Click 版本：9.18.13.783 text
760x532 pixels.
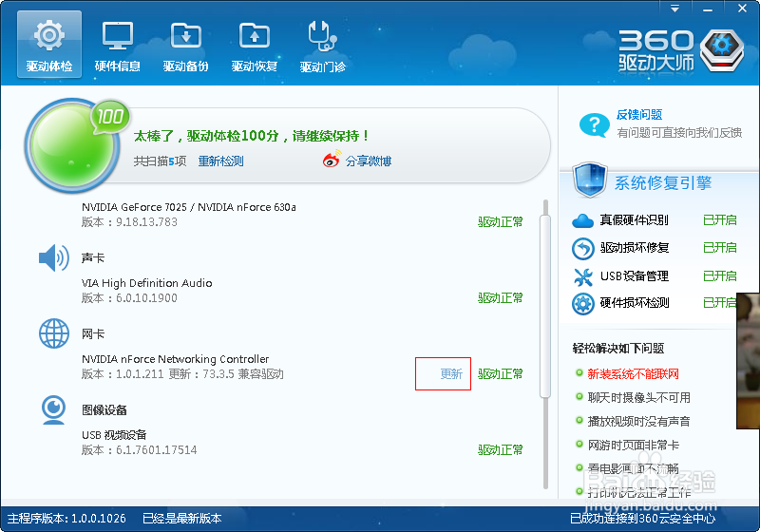[x=129, y=222]
